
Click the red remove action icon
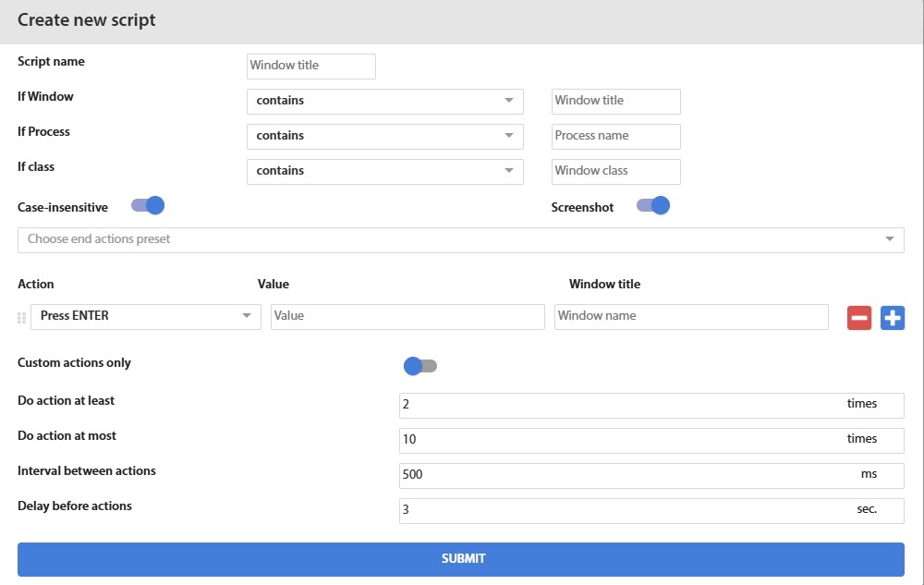[858, 317]
